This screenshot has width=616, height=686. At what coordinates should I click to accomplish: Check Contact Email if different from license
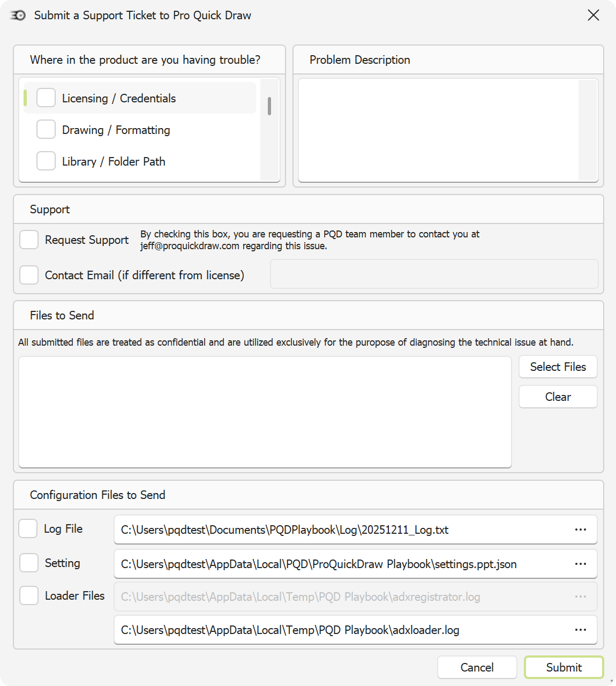point(29,275)
